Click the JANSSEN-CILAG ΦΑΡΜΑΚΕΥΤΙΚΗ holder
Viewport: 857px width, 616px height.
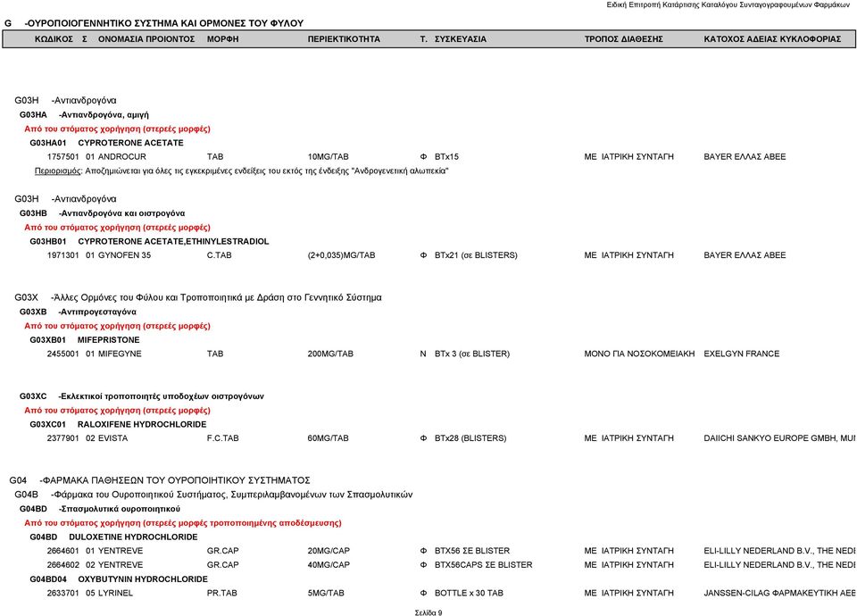779,593
